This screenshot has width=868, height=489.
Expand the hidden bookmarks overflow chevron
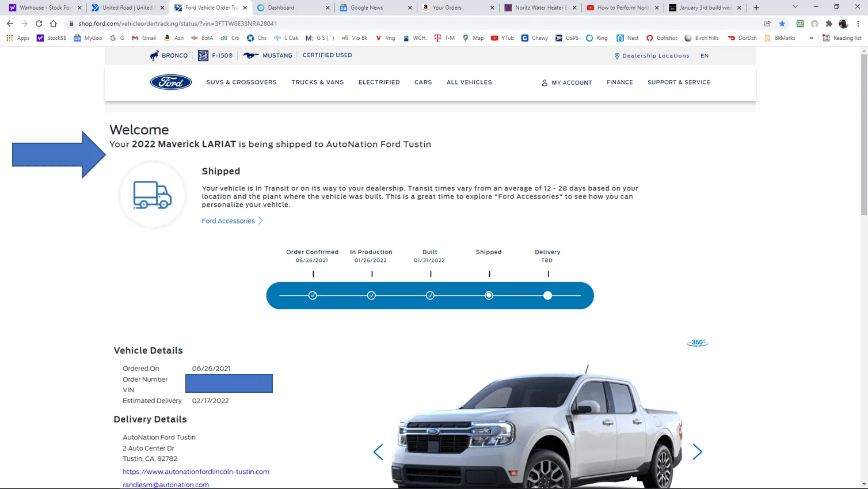pos(811,38)
